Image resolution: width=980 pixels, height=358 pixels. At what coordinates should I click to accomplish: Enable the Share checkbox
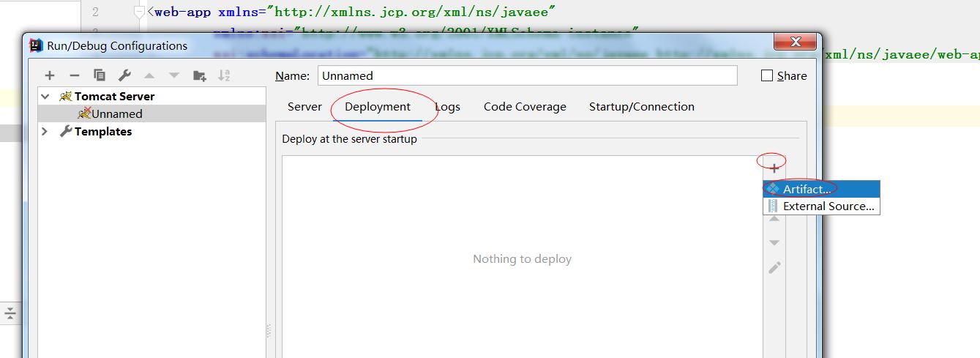[767, 75]
